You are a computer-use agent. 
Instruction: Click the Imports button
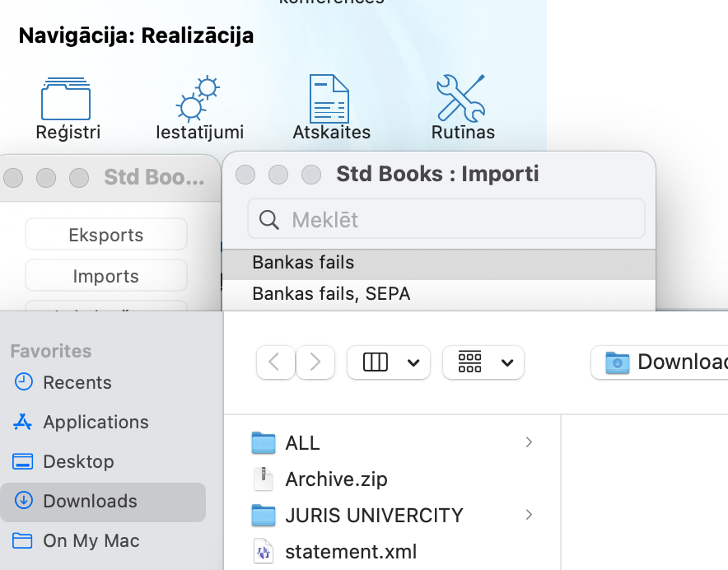click(106, 276)
